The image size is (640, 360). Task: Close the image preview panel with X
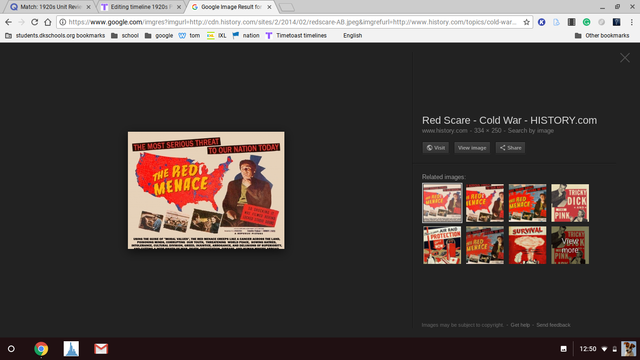[624, 58]
